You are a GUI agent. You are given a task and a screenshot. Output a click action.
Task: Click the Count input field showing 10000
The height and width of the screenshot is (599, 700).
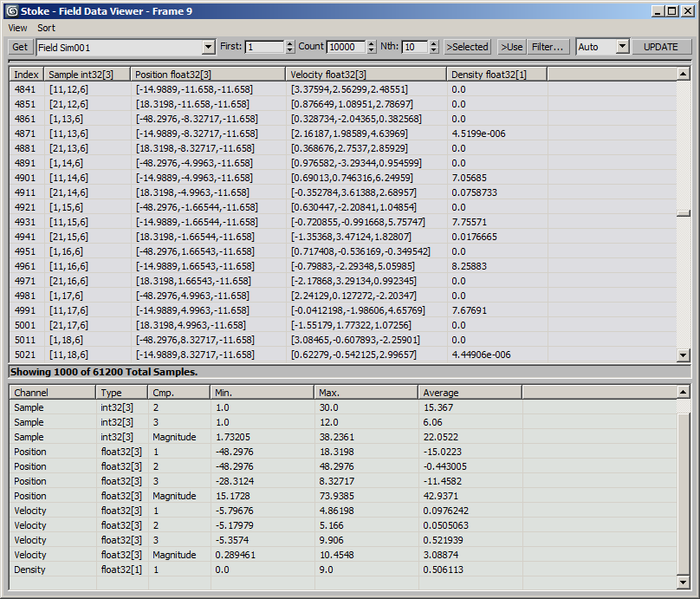click(x=346, y=47)
